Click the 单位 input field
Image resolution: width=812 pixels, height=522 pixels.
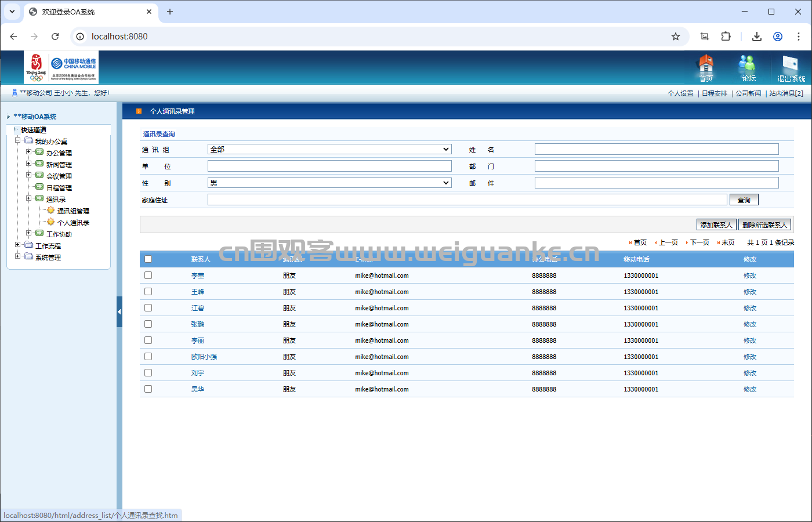click(x=329, y=166)
